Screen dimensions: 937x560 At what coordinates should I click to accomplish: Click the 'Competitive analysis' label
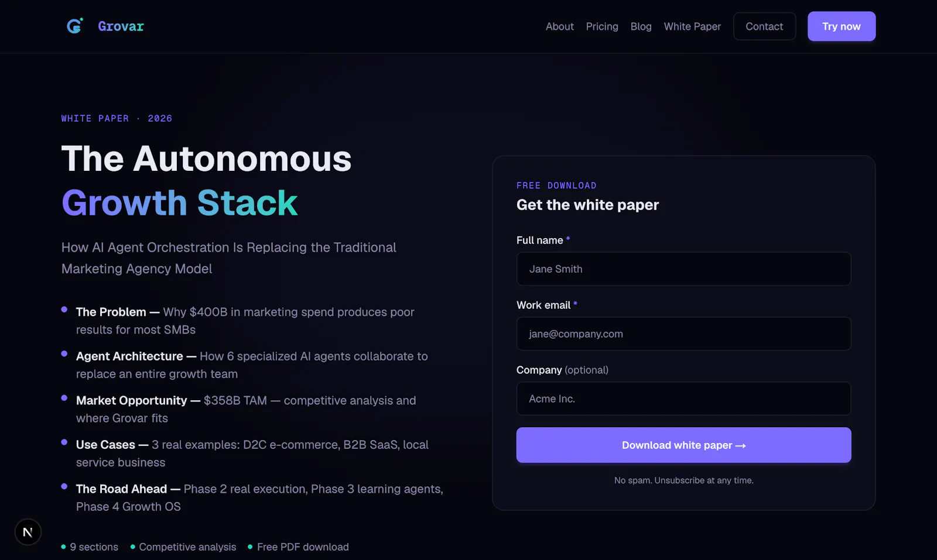point(187,547)
